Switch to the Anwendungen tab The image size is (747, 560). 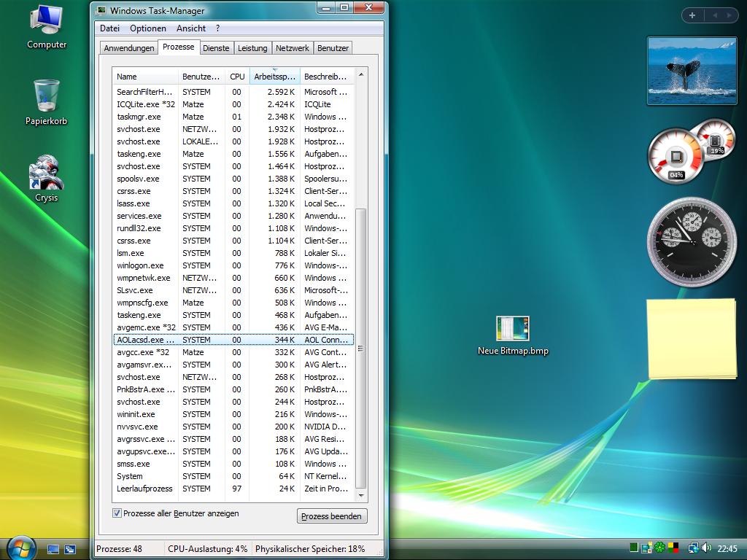pos(129,48)
